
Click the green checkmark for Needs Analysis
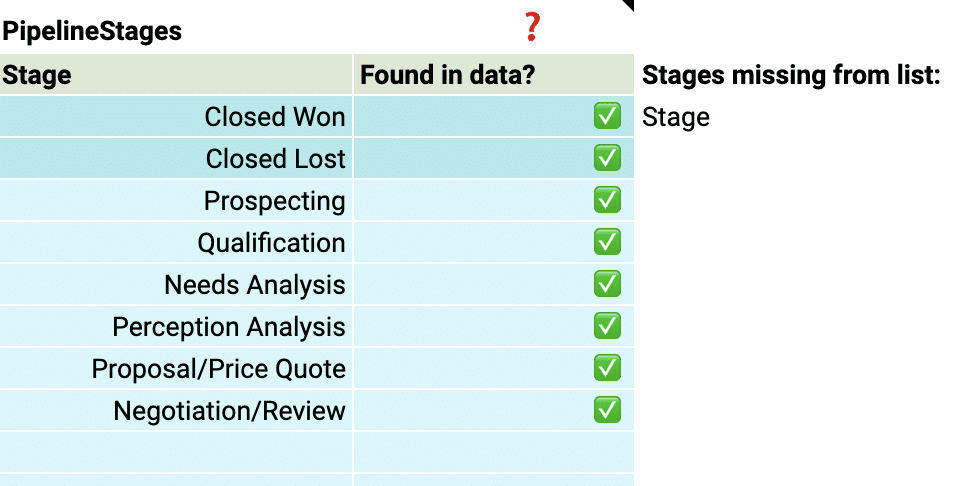pyautogui.click(x=607, y=284)
